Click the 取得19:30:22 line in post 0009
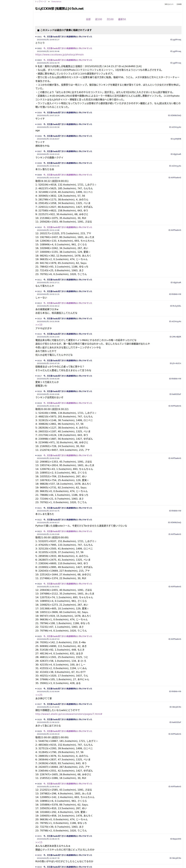 pyautogui.click(x=52, y=181)
